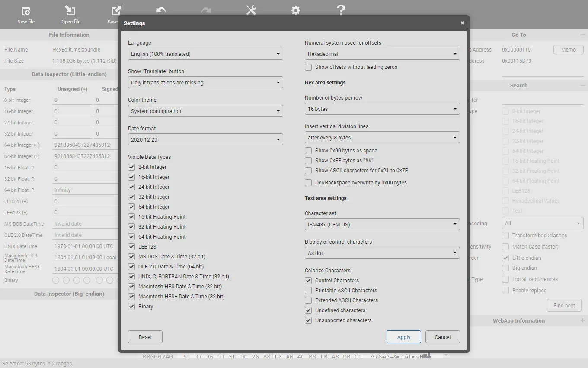
Task: Uncheck Undefined characters colorize option
Action: click(308, 310)
